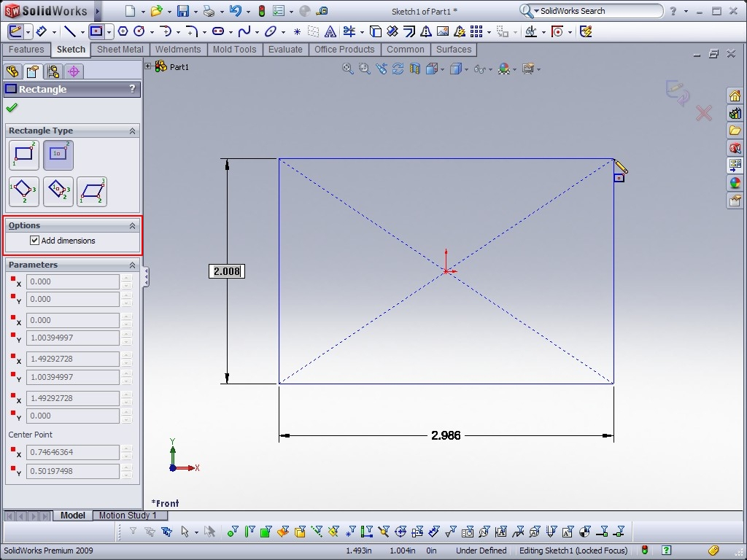
Task: Open the Evaluate tab
Action: click(x=285, y=50)
